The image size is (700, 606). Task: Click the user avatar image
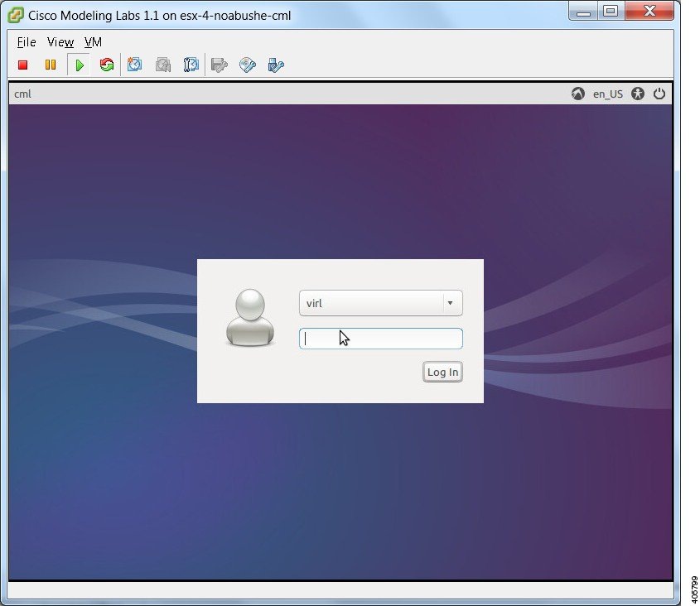coord(250,318)
